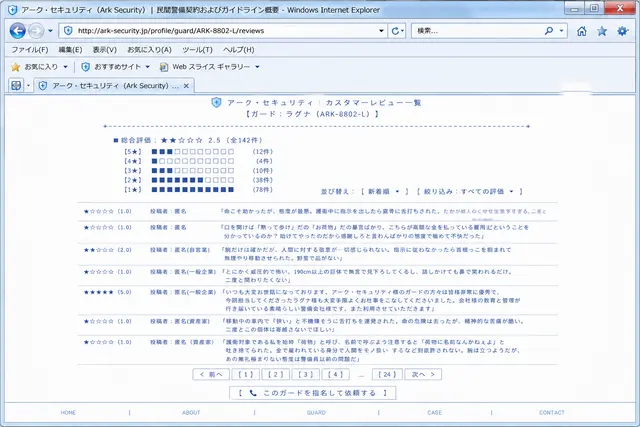Jump to last page 24
The image size is (640, 427).
pos(387,374)
